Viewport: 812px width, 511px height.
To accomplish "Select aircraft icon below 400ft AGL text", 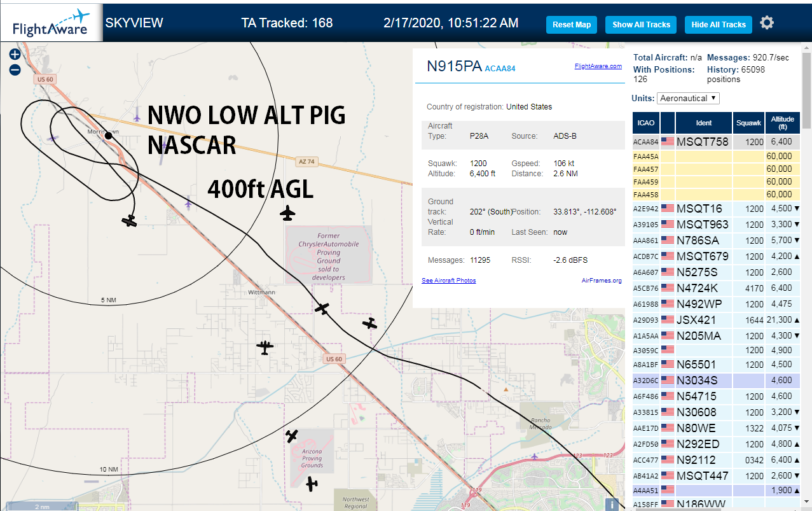I will tap(288, 213).
